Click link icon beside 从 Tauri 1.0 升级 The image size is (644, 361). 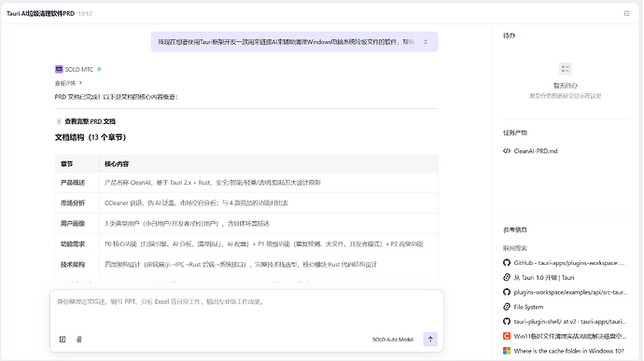pyautogui.click(x=507, y=278)
